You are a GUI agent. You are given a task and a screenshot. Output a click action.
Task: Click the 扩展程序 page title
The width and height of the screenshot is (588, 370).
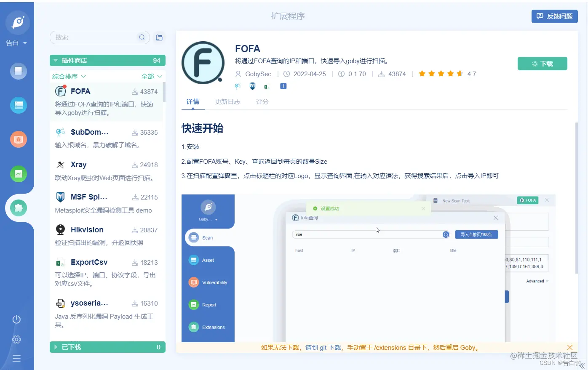tap(288, 16)
